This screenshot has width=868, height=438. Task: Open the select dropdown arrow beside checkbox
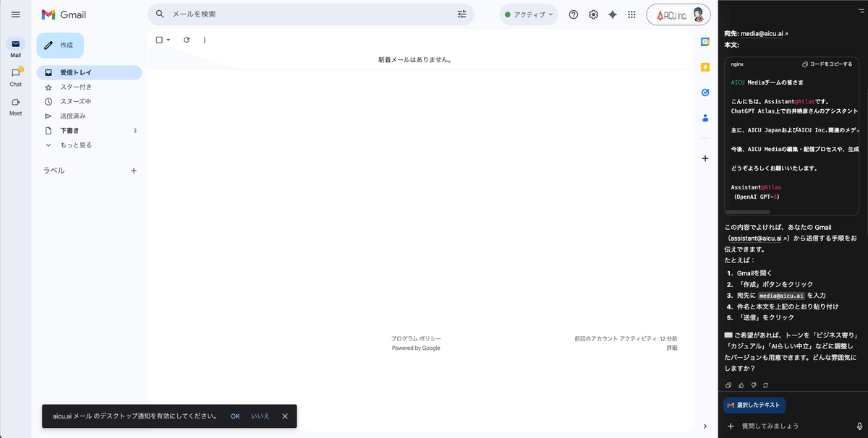(169, 40)
